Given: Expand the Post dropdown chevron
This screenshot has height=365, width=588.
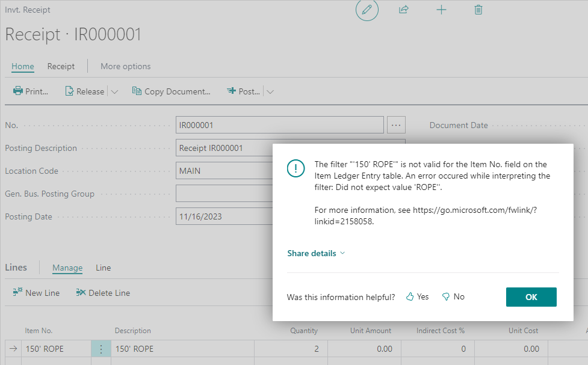Looking at the screenshot, I should [270, 92].
